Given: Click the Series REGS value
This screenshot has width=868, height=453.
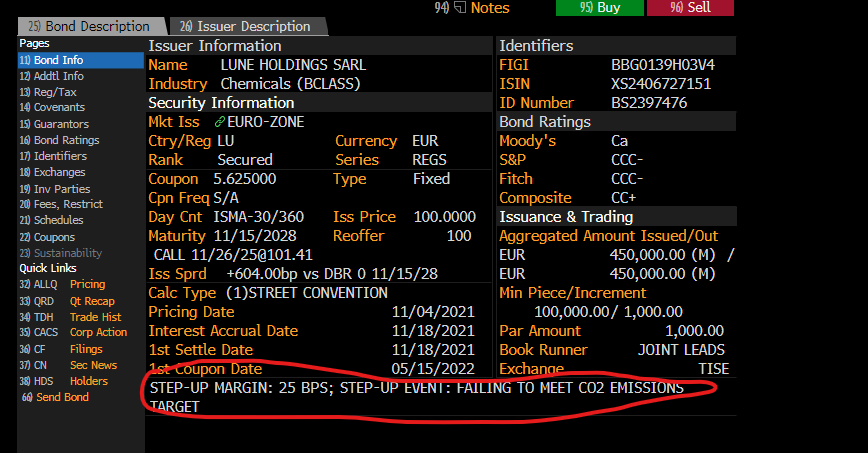Looking at the screenshot, I should (429, 159).
